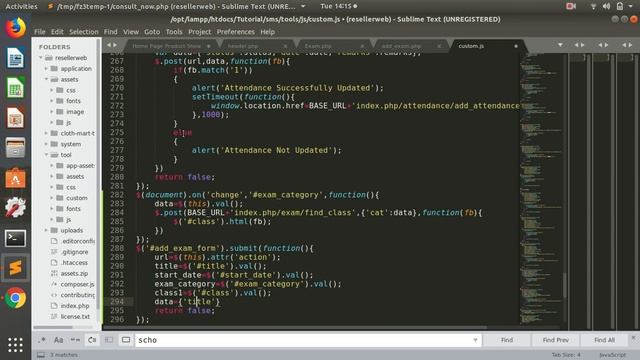
Task: Open the tab list dropdown arrow
Action: coord(560,45)
